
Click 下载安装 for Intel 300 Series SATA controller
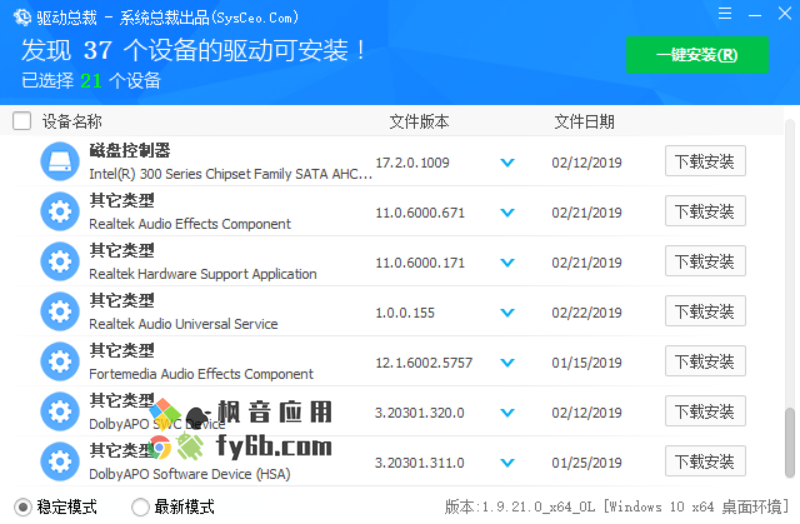(705, 161)
